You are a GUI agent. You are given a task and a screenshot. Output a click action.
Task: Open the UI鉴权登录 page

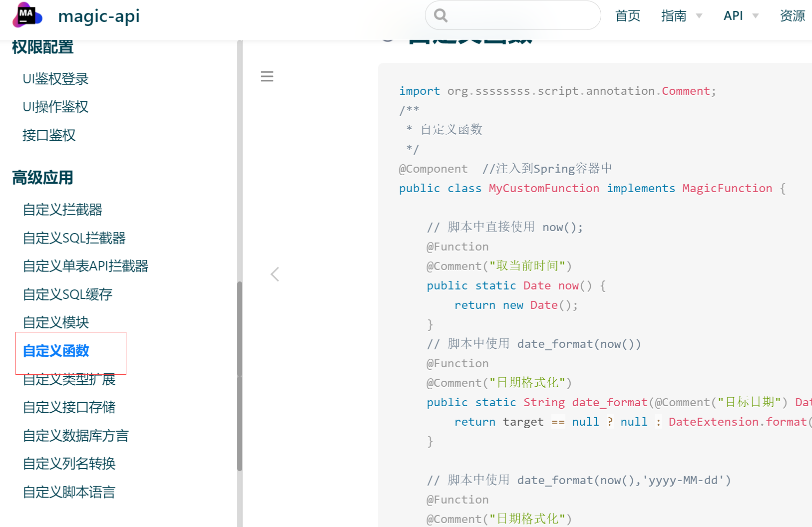coord(55,78)
